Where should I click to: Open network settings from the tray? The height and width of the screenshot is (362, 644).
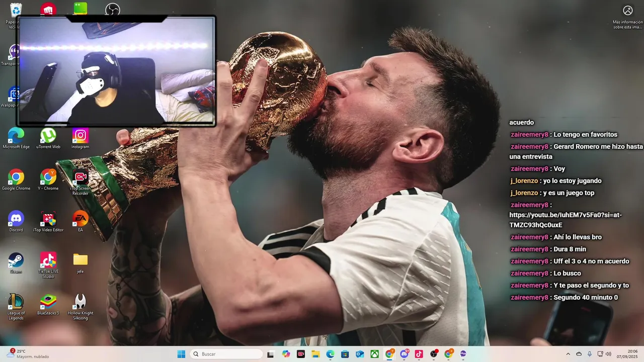point(600,354)
